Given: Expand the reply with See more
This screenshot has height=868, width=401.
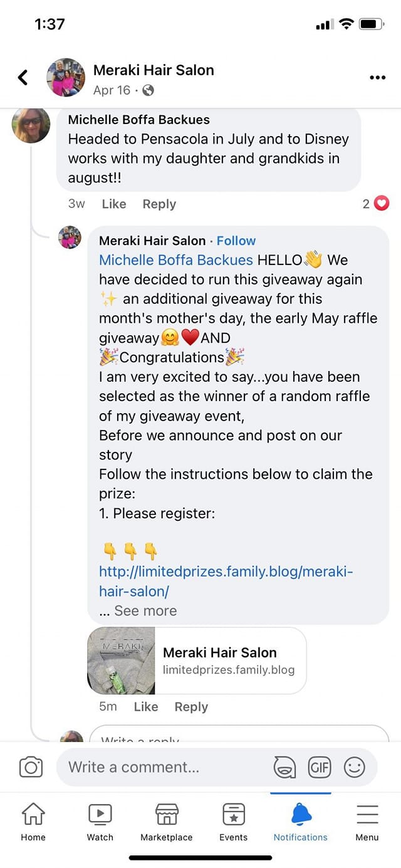Looking at the screenshot, I should [145, 610].
